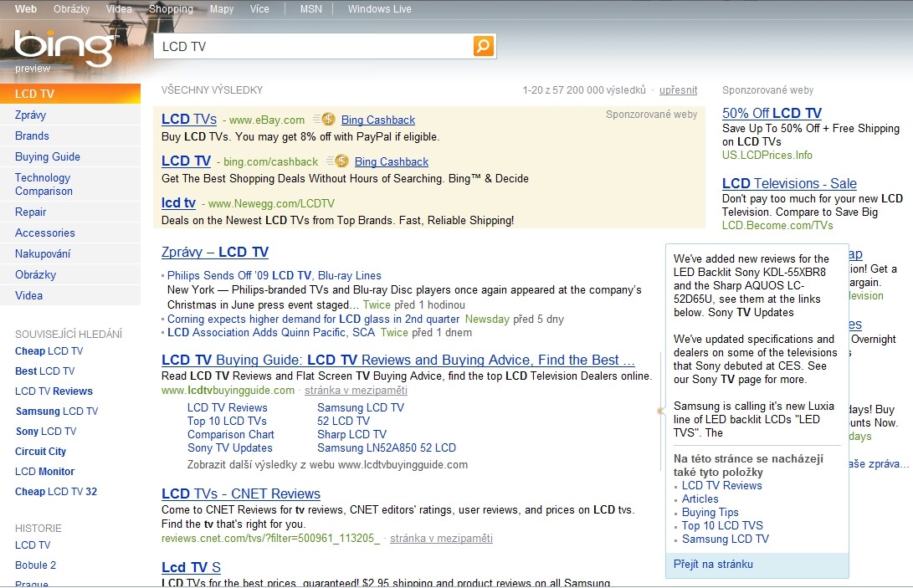Open LCD TVs - CNET Reviews result
The image size is (913, 588).
(x=241, y=493)
